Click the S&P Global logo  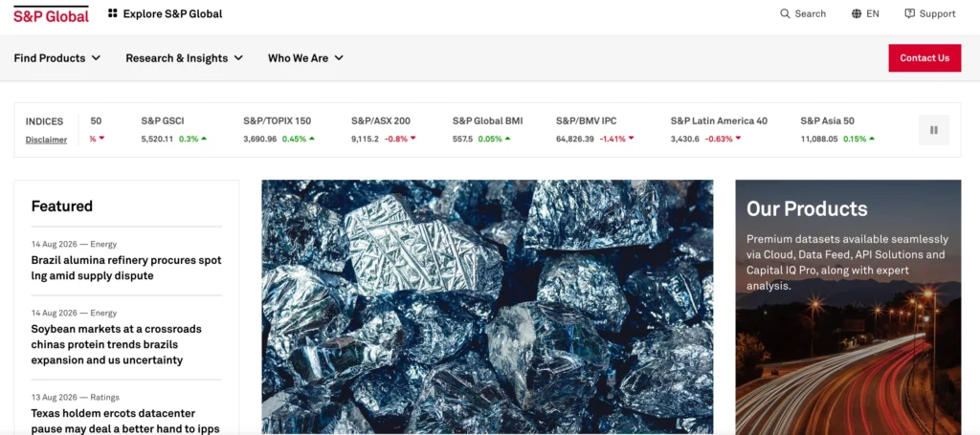[52, 14]
